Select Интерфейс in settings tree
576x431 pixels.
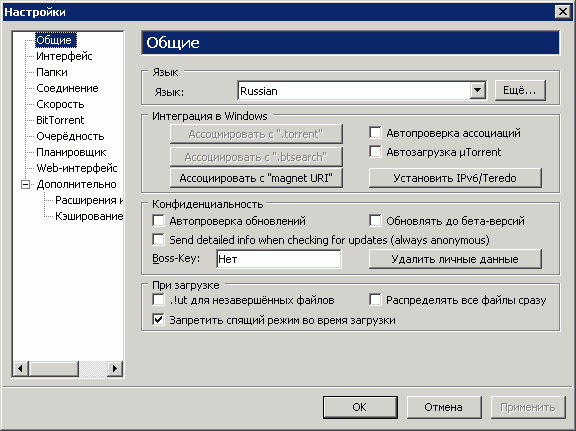[64, 56]
